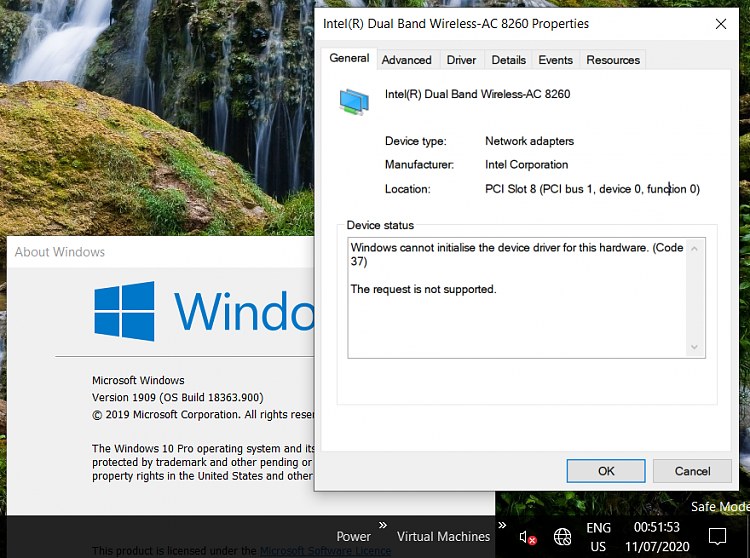This screenshot has height=558, width=750.
Task: Click the Windows logo in About Windows
Action: click(x=124, y=311)
